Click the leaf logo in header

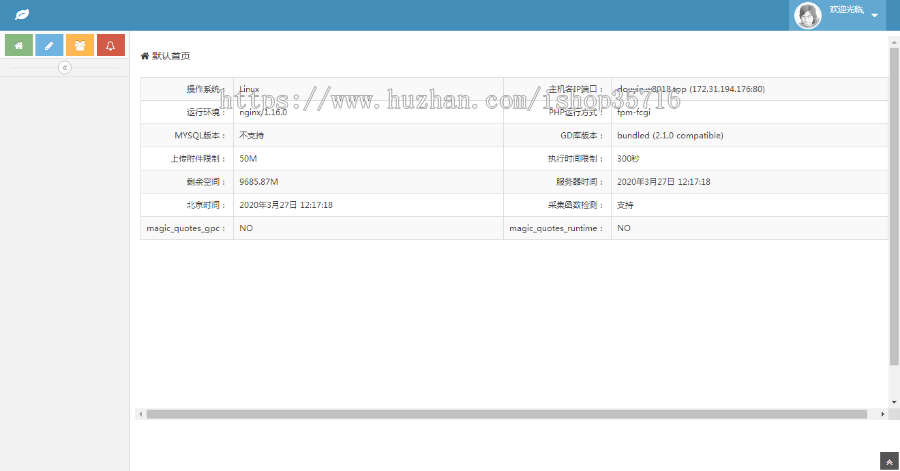22,14
